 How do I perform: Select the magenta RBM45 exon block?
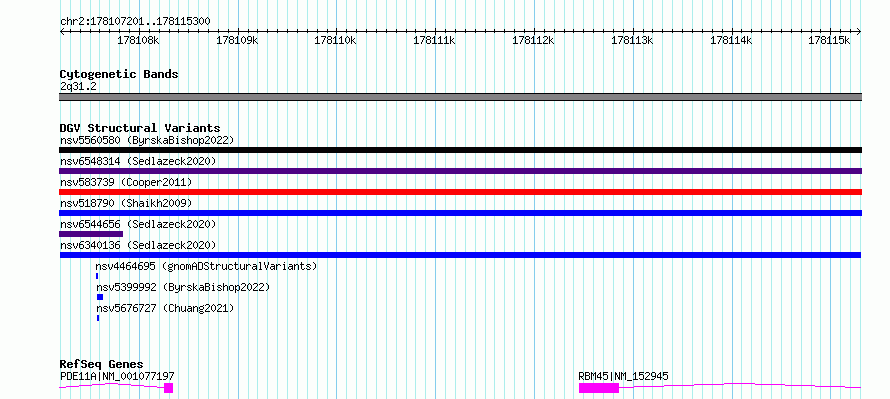(x=599, y=388)
